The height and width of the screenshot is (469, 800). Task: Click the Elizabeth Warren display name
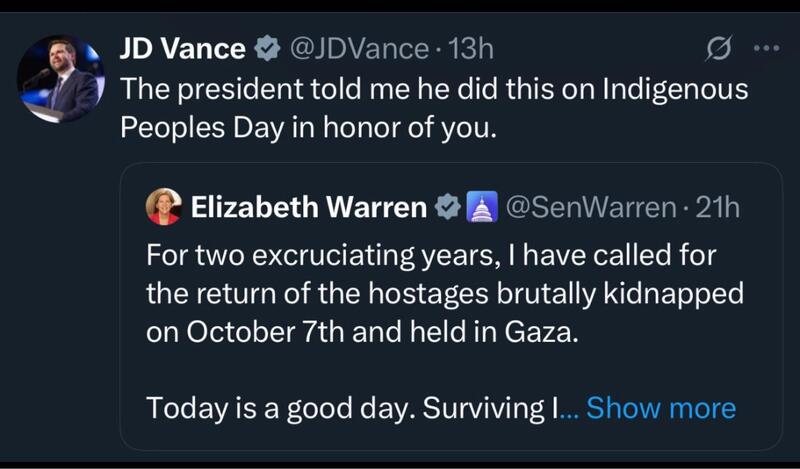click(308, 208)
